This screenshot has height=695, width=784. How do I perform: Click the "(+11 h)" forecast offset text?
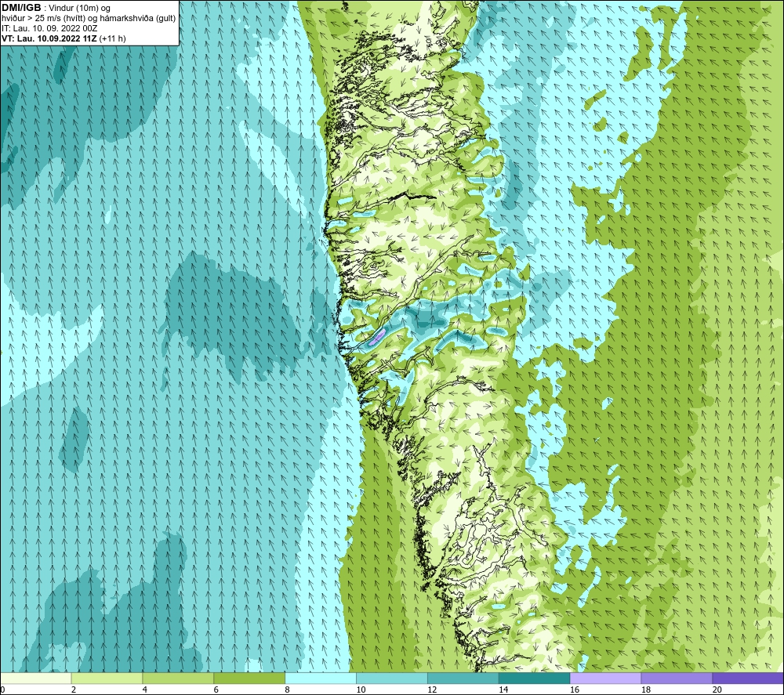point(112,38)
